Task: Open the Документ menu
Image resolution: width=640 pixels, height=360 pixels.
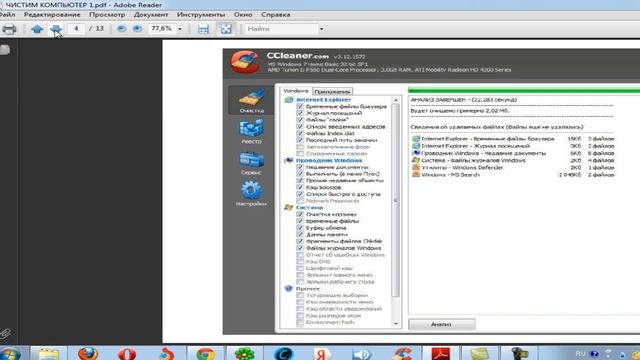Action: pyautogui.click(x=151, y=15)
